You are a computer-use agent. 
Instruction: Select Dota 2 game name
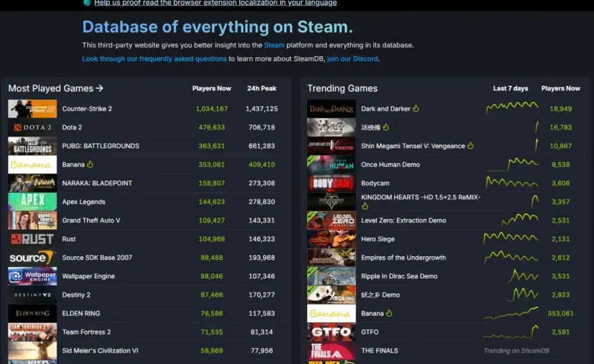tap(72, 127)
